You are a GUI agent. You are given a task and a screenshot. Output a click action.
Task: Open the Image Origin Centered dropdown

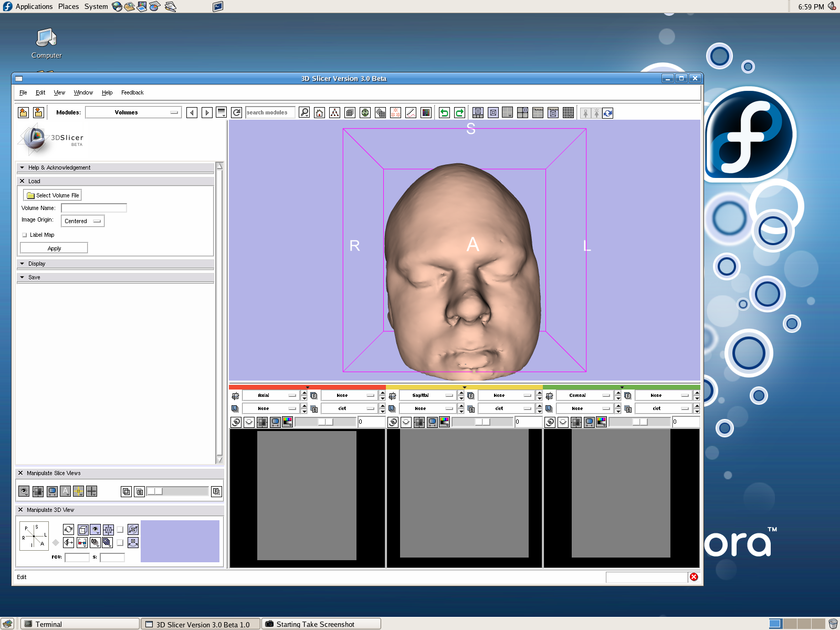82,221
